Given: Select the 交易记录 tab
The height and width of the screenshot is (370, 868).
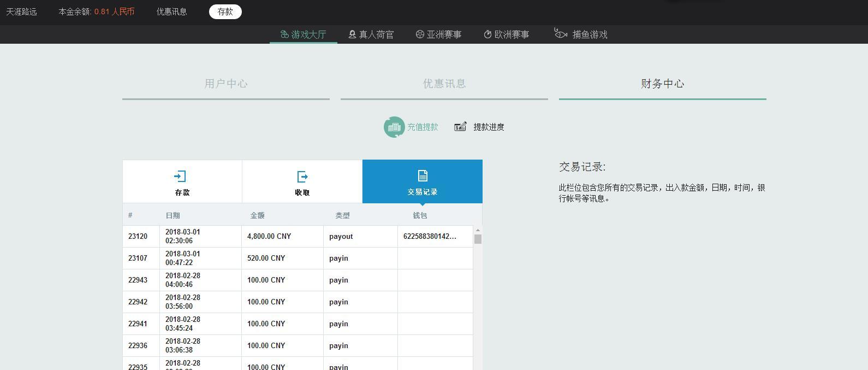Looking at the screenshot, I should (423, 181).
